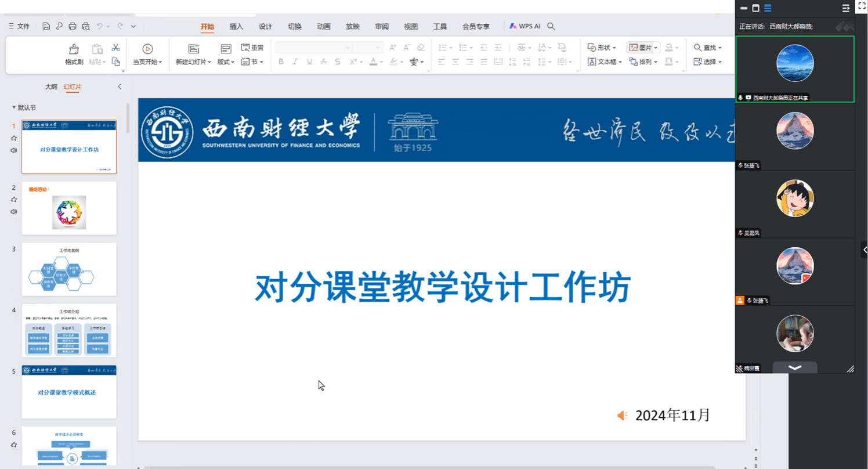Open the 文件 file menu
Screen dimensions: 868x469
click(x=19, y=26)
